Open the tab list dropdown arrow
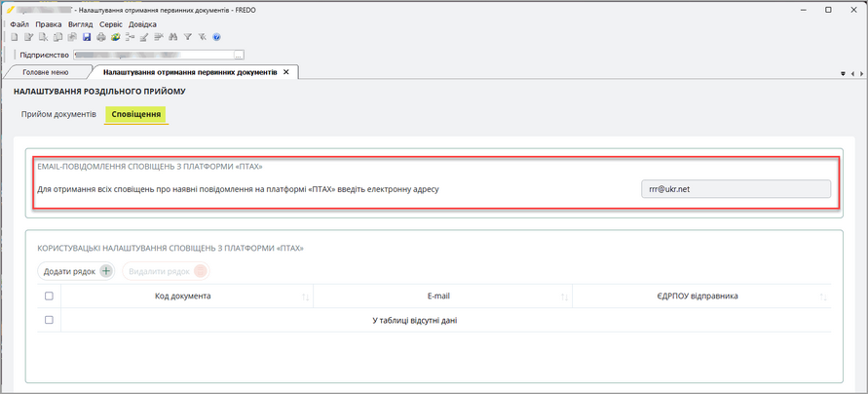The height and width of the screenshot is (394, 868). tap(844, 73)
